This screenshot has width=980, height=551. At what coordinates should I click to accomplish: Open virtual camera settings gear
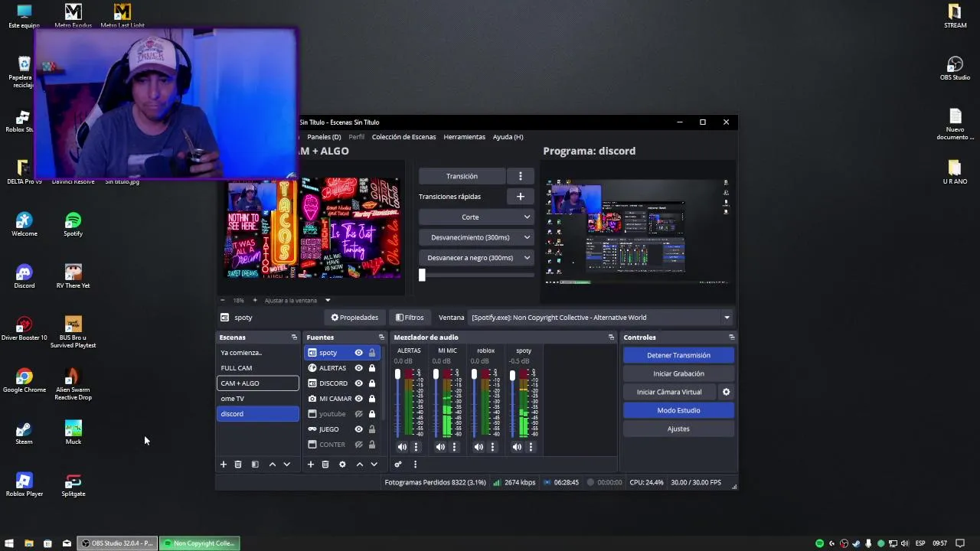[726, 392]
